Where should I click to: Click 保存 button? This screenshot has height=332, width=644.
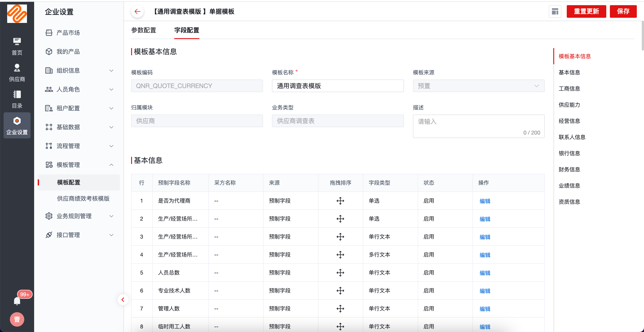tap(623, 11)
